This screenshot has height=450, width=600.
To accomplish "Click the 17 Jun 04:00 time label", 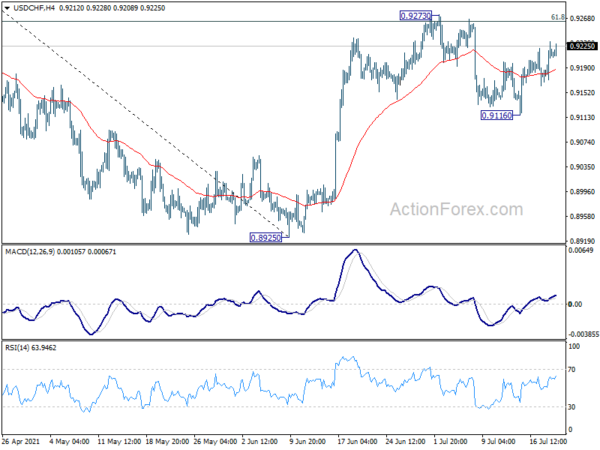I will 358,442.
